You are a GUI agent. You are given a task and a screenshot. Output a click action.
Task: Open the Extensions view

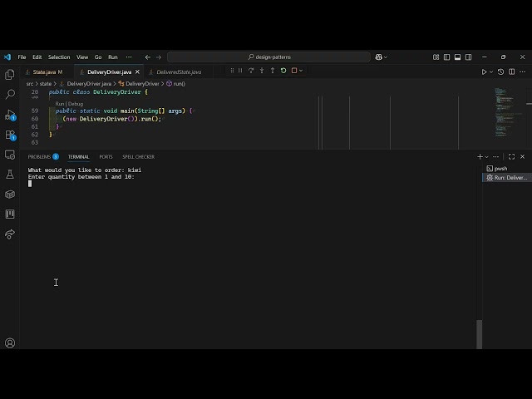pos(10,135)
